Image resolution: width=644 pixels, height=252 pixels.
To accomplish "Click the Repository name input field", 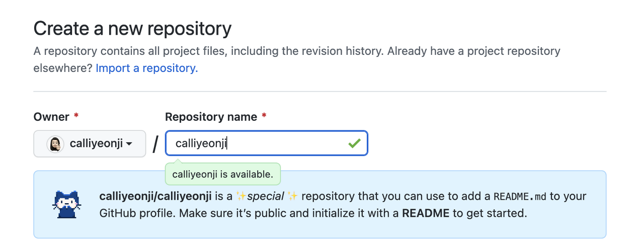I will (x=267, y=143).
